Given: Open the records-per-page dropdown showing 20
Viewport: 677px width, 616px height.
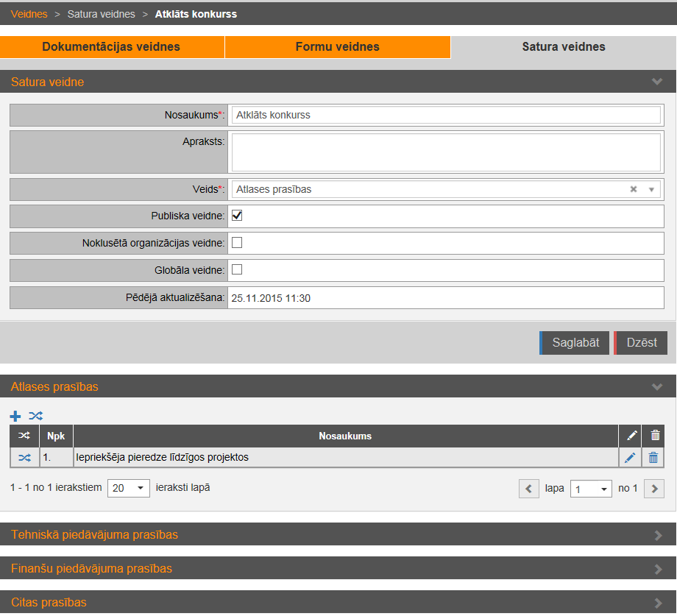Looking at the screenshot, I should pyautogui.click(x=129, y=488).
